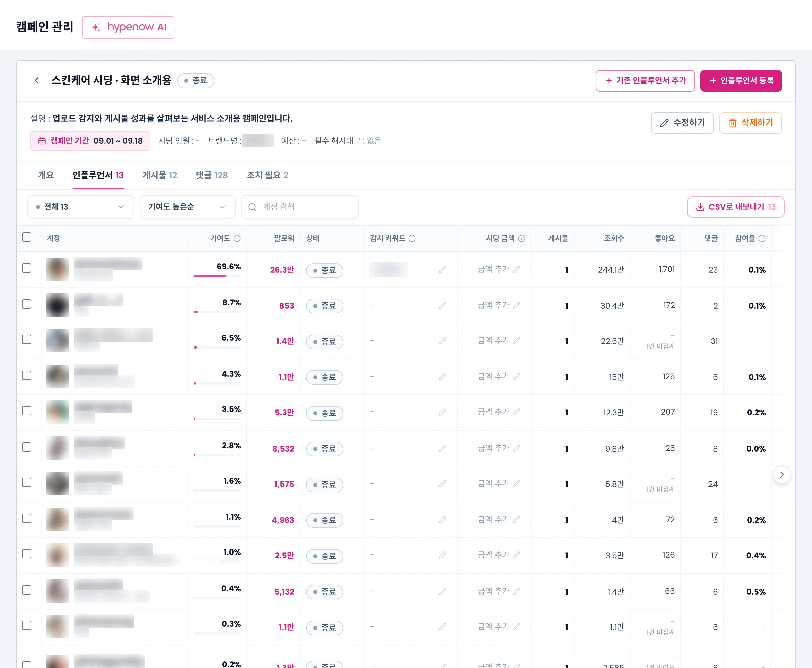Viewport: 812px width, 668px height.
Task: Click the 캠페인 관리 page title
Action: click(45, 27)
